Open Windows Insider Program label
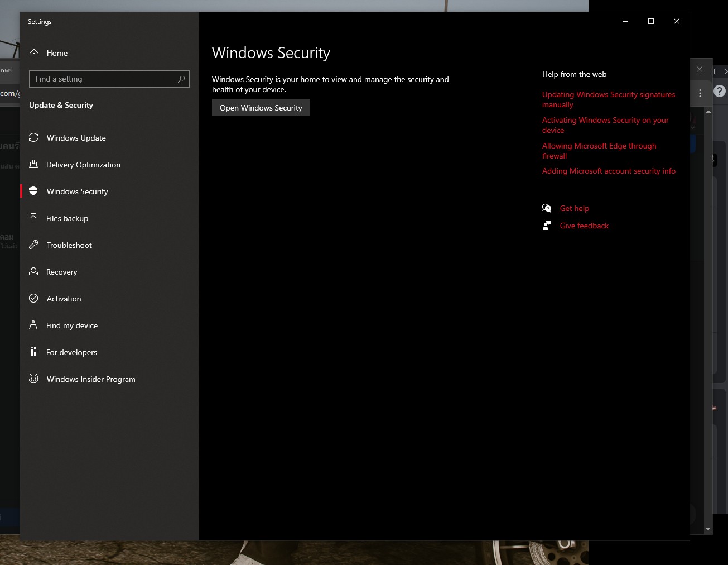 pos(91,379)
